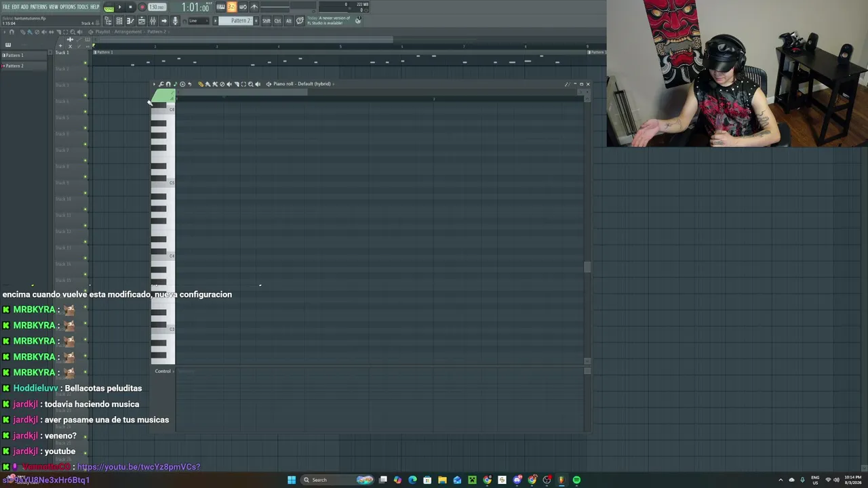Click the piano roll horizontal scrollbar

[x=242, y=92]
